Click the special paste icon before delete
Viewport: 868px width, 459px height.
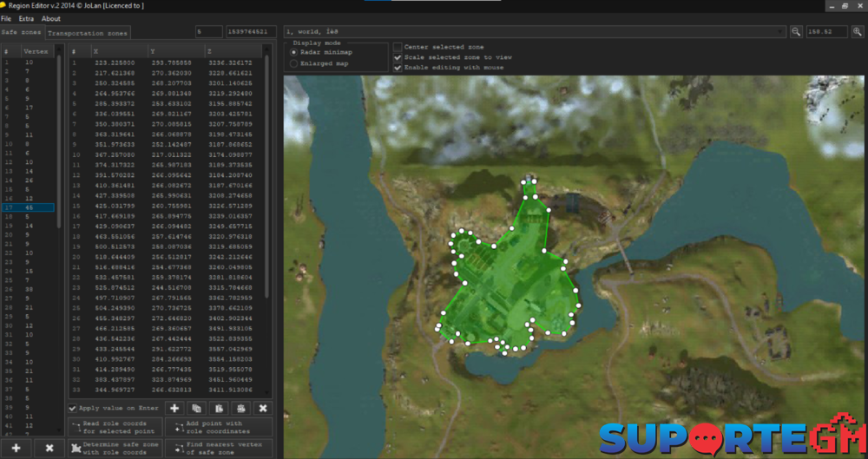coord(240,408)
